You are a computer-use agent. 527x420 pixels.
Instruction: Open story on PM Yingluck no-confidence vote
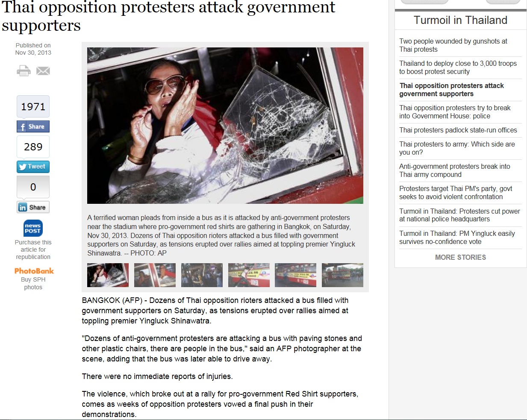tap(457, 238)
